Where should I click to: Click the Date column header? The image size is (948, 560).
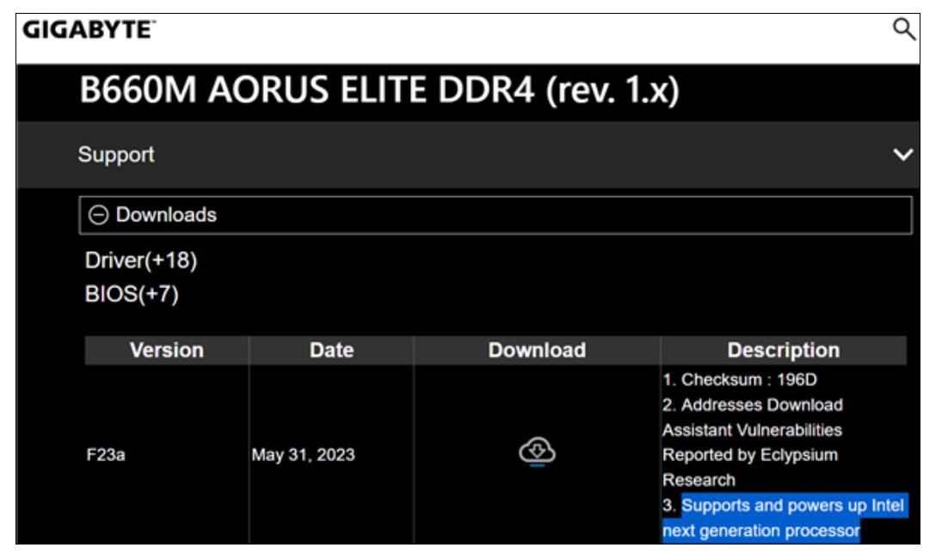coord(331,350)
